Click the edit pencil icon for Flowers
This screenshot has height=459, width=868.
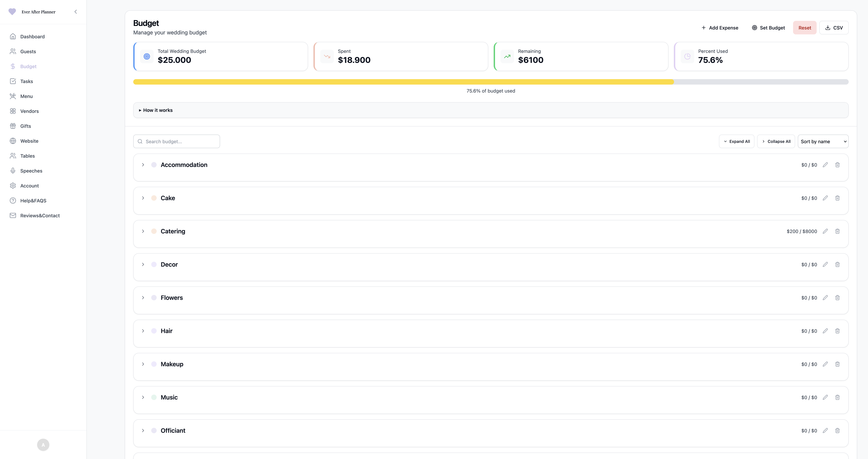(x=825, y=298)
